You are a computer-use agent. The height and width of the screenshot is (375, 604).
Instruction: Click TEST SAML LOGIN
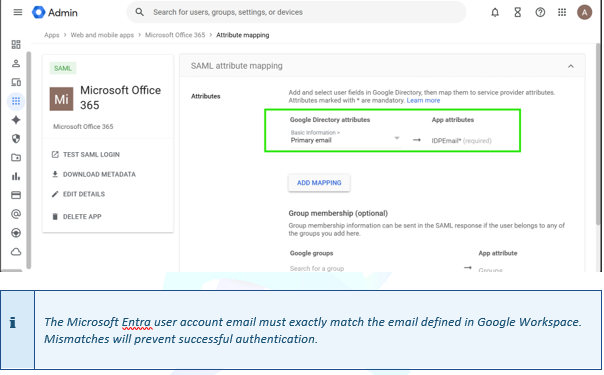86,154
